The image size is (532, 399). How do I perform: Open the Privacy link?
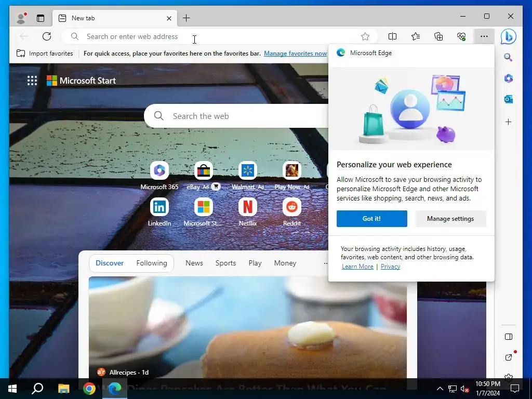click(390, 267)
